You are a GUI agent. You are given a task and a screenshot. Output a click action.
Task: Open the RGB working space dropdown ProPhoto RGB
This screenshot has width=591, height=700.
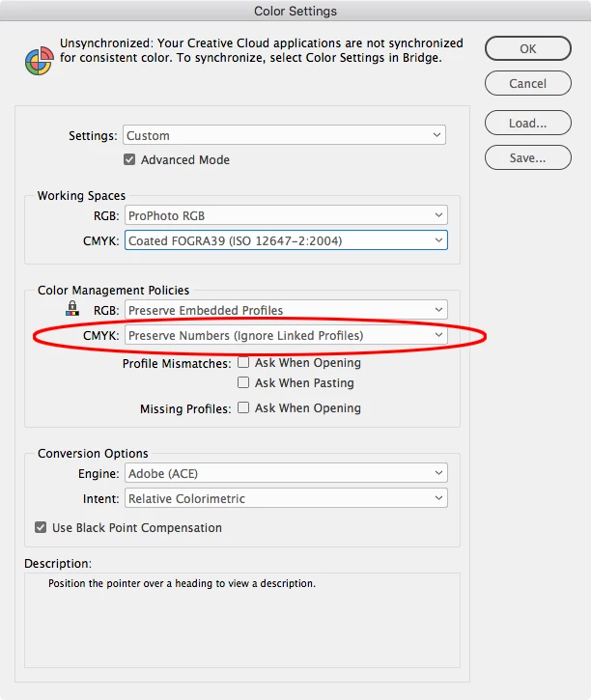point(286,215)
